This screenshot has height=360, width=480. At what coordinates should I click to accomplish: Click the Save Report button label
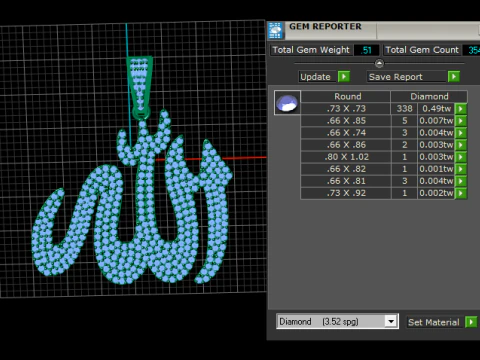click(x=407, y=77)
